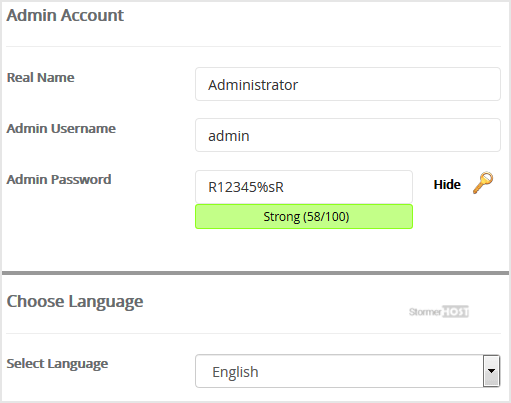The height and width of the screenshot is (403, 511).
Task: Select the Admin Password text box
Action: pos(304,187)
